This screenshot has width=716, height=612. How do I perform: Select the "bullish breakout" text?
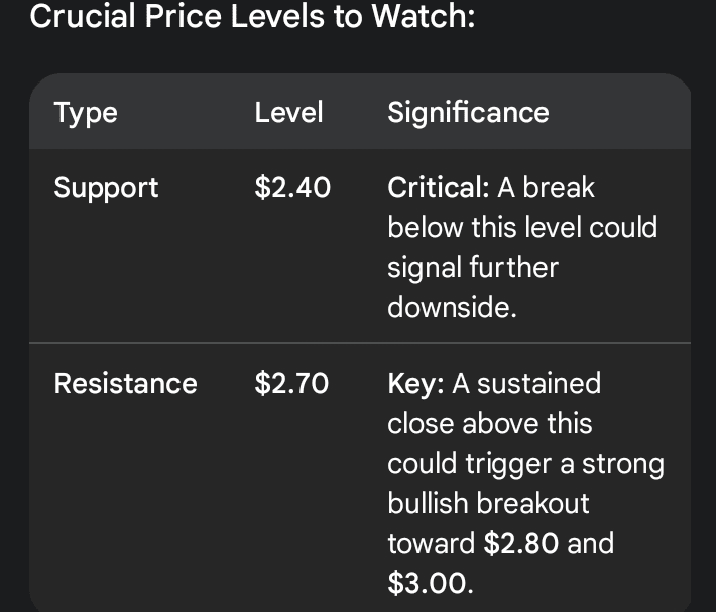point(488,504)
